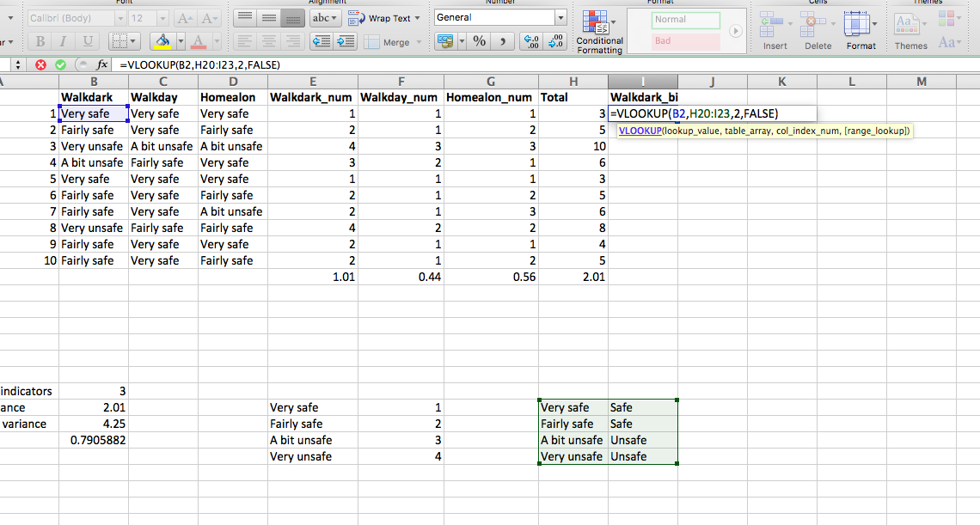Click the Decrease Indent icon
980x525 pixels.
coord(322,41)
